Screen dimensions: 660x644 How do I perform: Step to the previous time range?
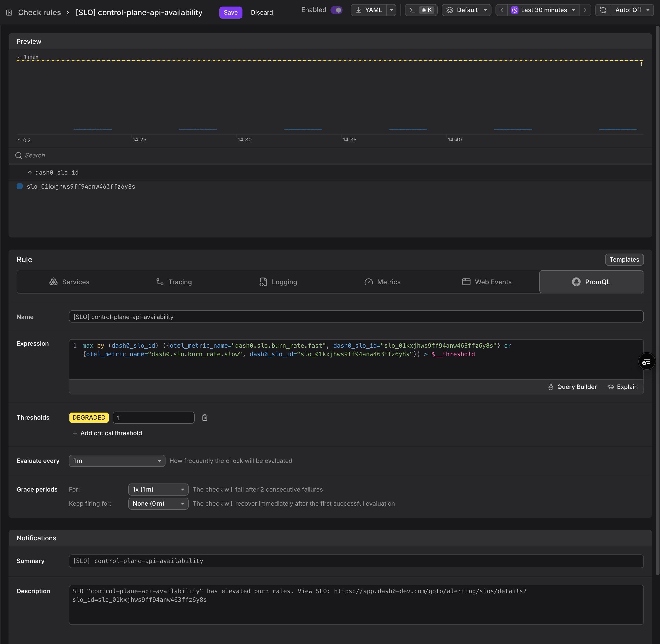(x=502, y=10)
